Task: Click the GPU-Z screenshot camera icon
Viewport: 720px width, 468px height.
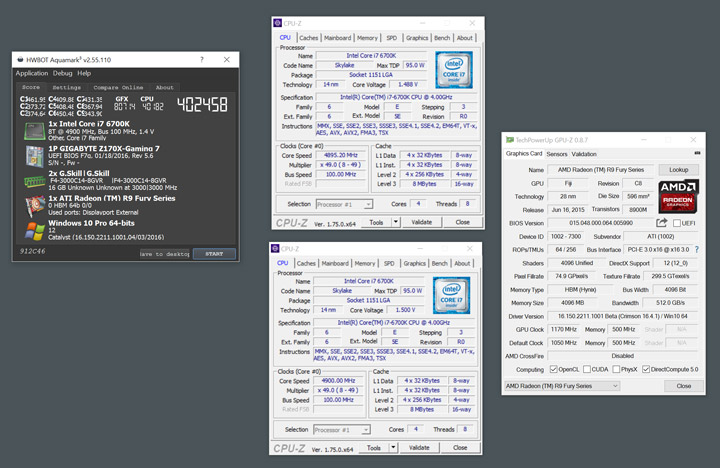Action: tap(697, 153)
